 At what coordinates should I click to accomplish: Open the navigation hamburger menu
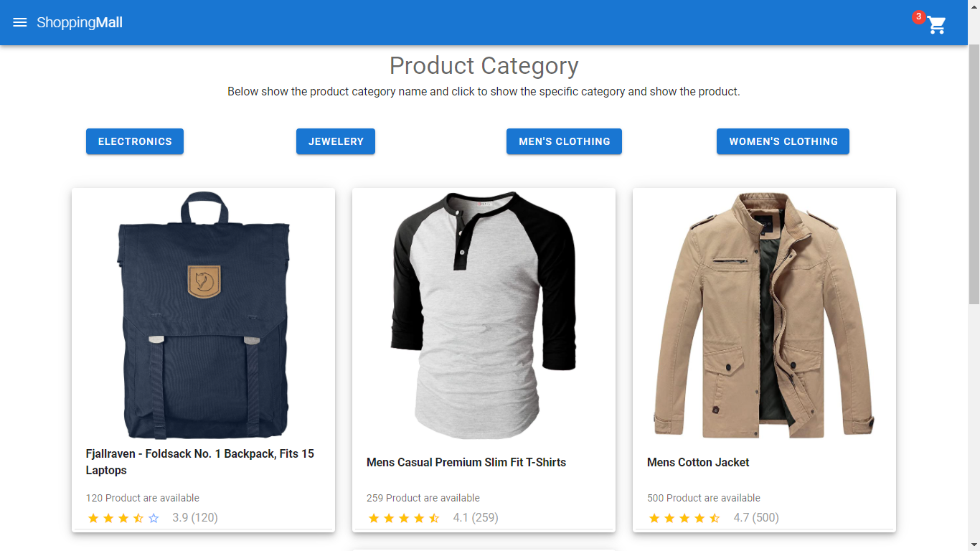[x=19, y=22]
